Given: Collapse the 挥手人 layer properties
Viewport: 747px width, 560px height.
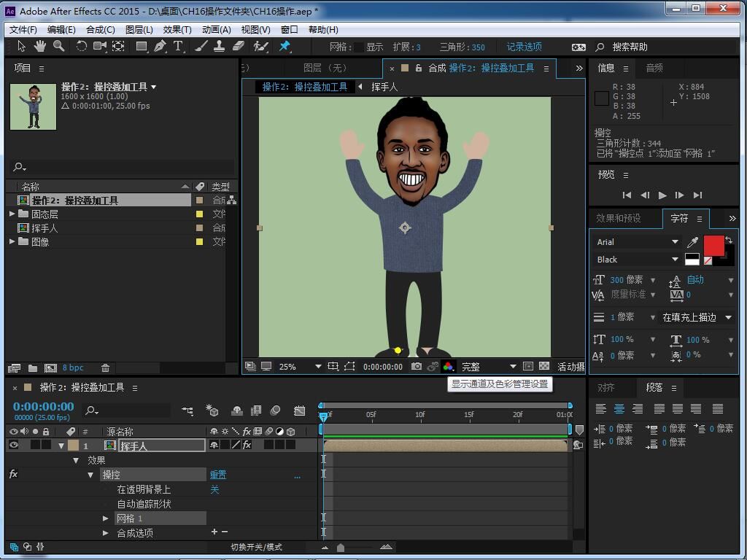Looking at the screenshot, I should [x=61, y=446].
